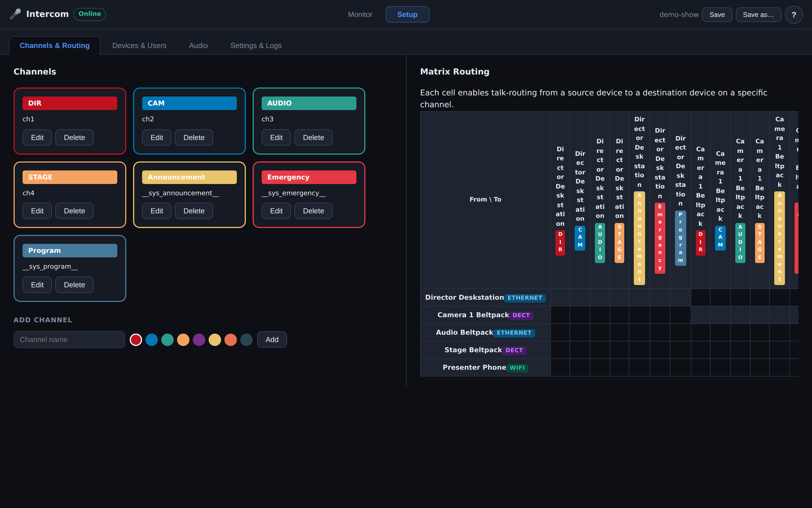Edit the Emergency channel
Viewport: 812px width, 508px height.
click(x=276, y=211)
